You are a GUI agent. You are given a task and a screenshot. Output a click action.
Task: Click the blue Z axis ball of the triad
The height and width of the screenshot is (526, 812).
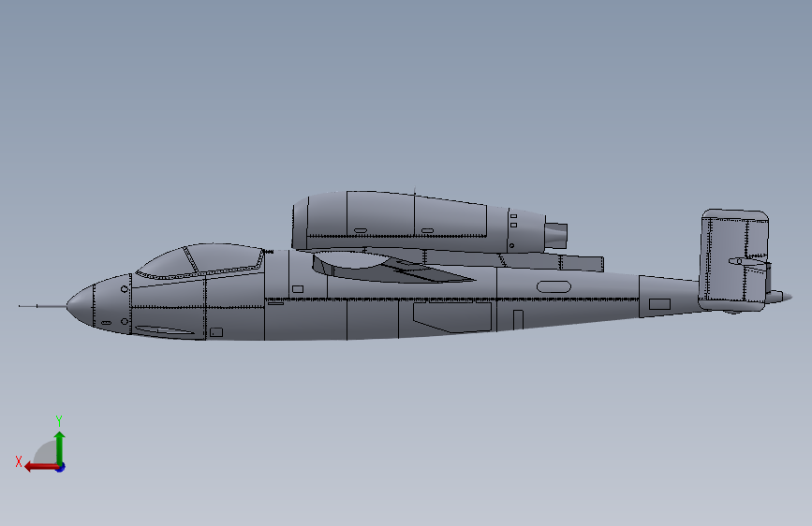[61, 467]
